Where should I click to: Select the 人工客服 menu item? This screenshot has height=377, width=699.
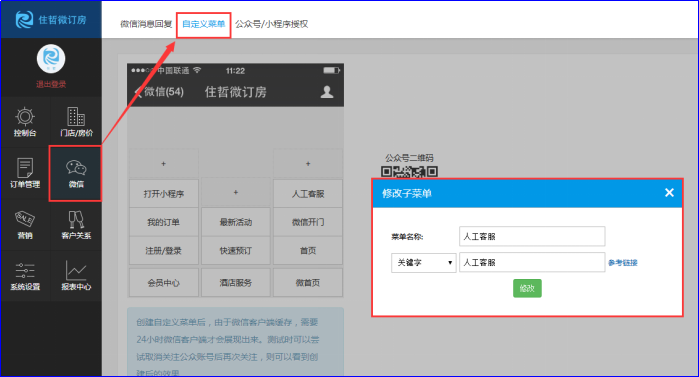pos(308,194)
